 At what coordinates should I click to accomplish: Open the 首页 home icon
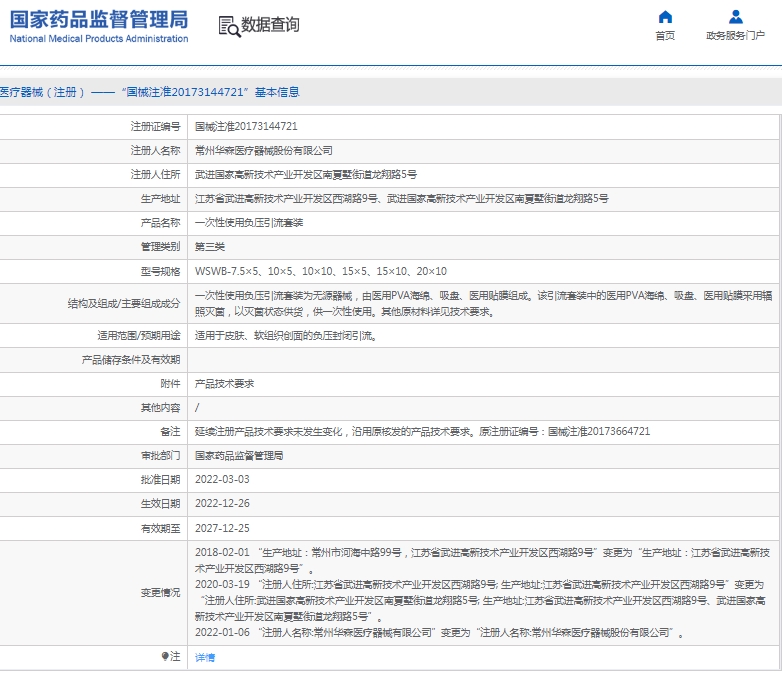665,17
